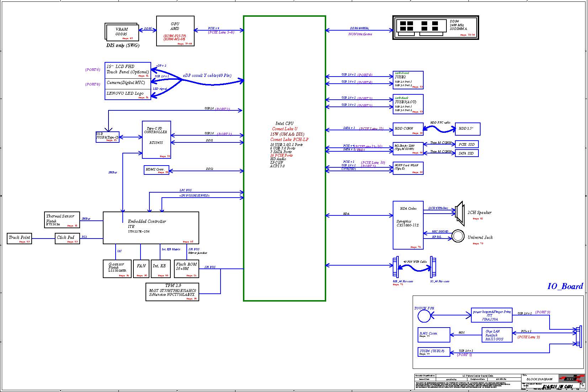588x392 pixels.
Task: Click the JUSB2 Left-Front block
Action: tap(408, 80)
